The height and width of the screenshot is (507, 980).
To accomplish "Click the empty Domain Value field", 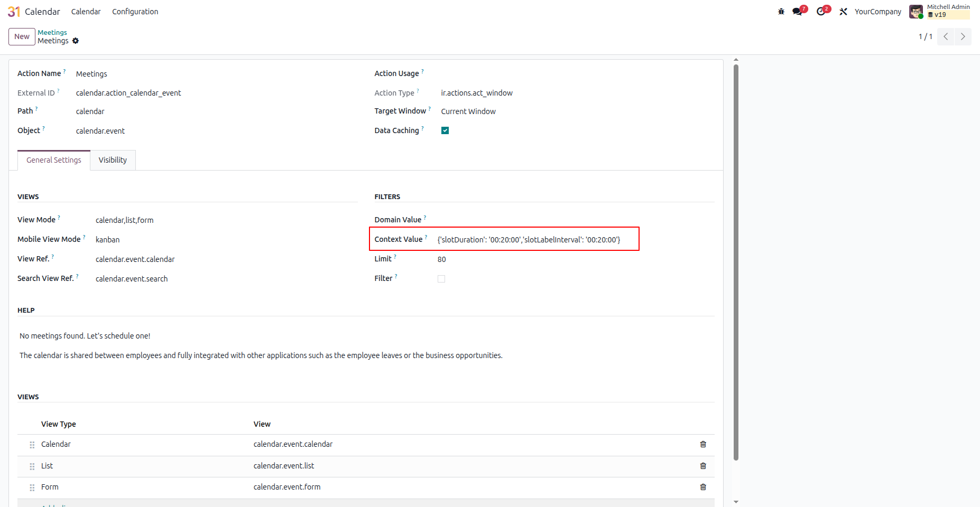I will pos(576,220).
